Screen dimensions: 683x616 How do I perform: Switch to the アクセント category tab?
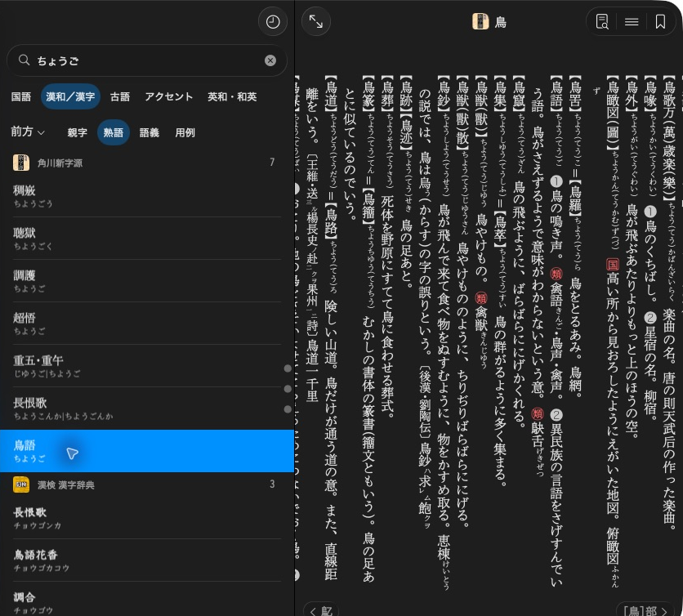click(x=168, y=96)
